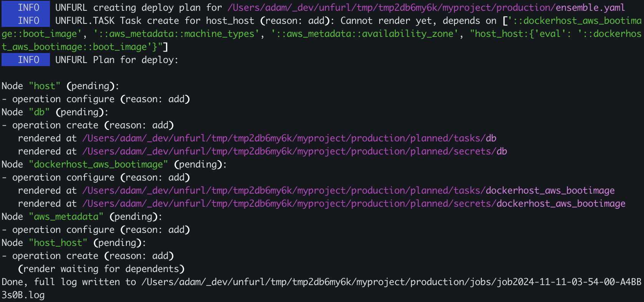Click the "db" node name
This screenshot has width=644, height=302.
point(39,112)
